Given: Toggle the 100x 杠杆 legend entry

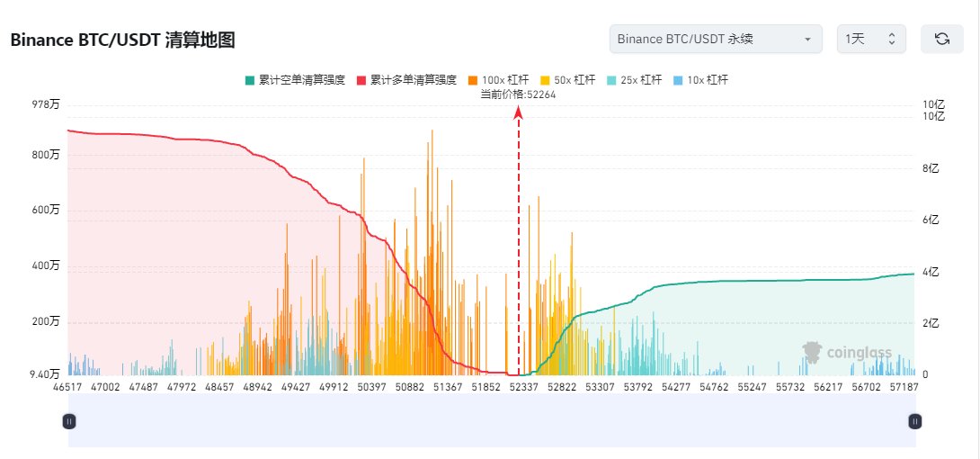Looking at the screenshot, I should 498,80.
